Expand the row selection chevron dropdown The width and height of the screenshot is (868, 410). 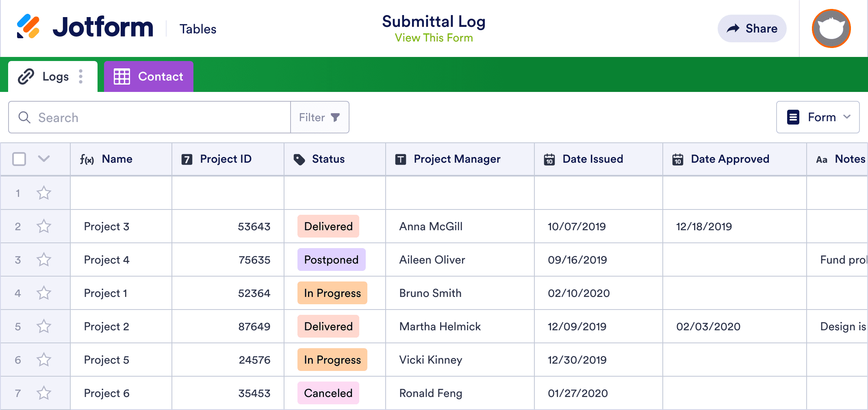click(44, 159)
